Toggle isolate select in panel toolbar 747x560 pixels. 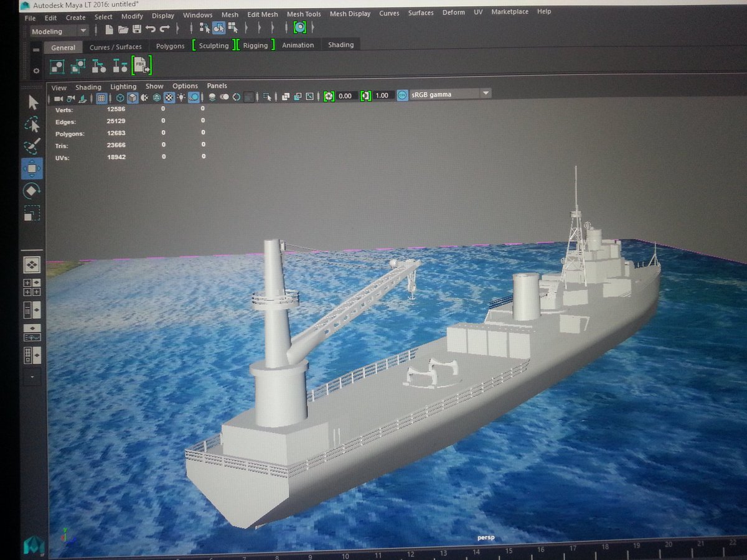point(267,98)
